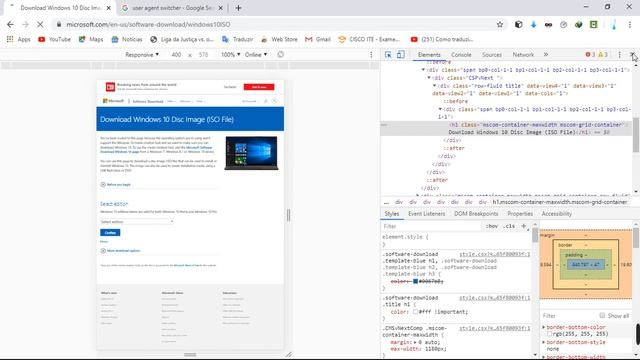This screenshot has height=360, width=640.
Task: Close the DevTools panel
Action: coord(632,55)
